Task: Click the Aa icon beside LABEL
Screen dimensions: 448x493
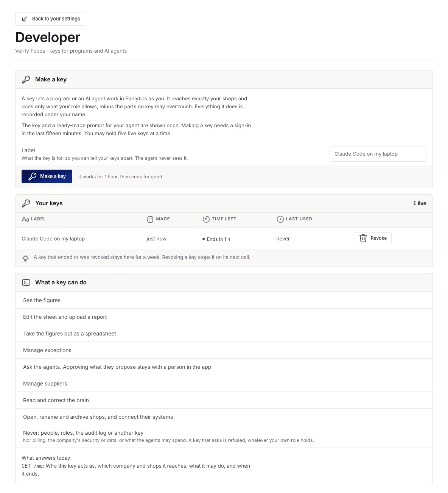Action: [25, 219]
